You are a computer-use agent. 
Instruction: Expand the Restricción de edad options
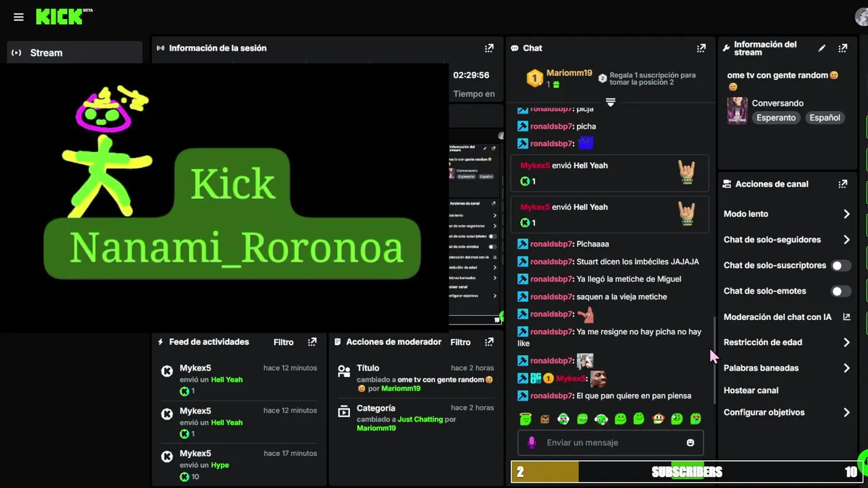846,342
